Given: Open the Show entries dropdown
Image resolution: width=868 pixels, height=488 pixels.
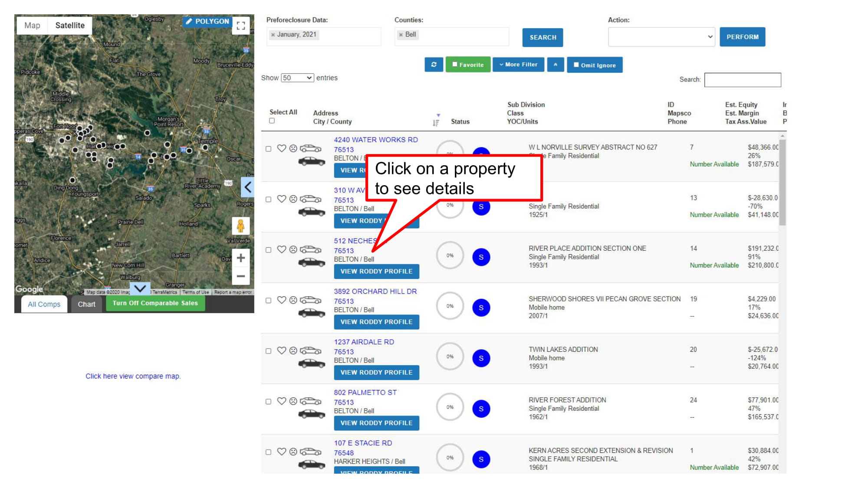Looking at the screenshot, I should tap(297, 78).
